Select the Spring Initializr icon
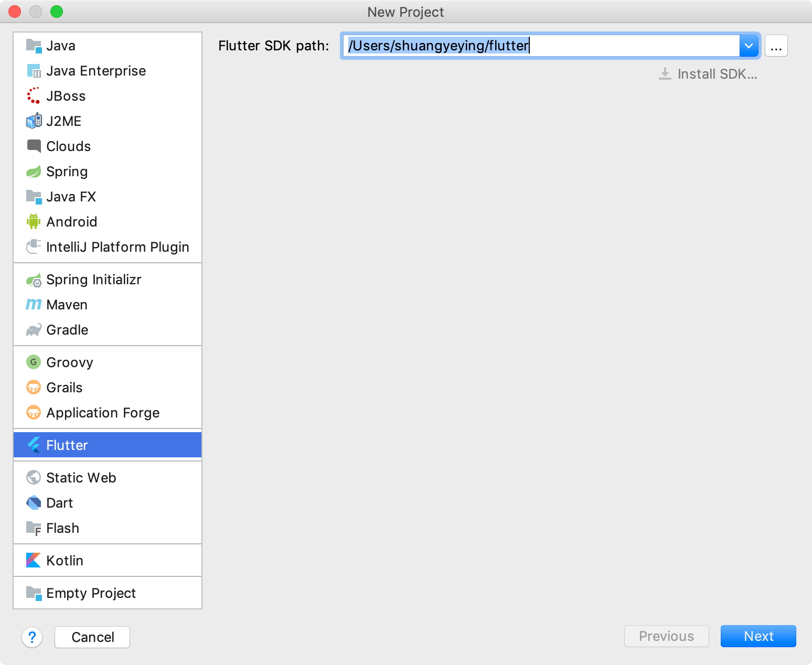The height and width of the screenshot is (665, 812). pos(34,280)
